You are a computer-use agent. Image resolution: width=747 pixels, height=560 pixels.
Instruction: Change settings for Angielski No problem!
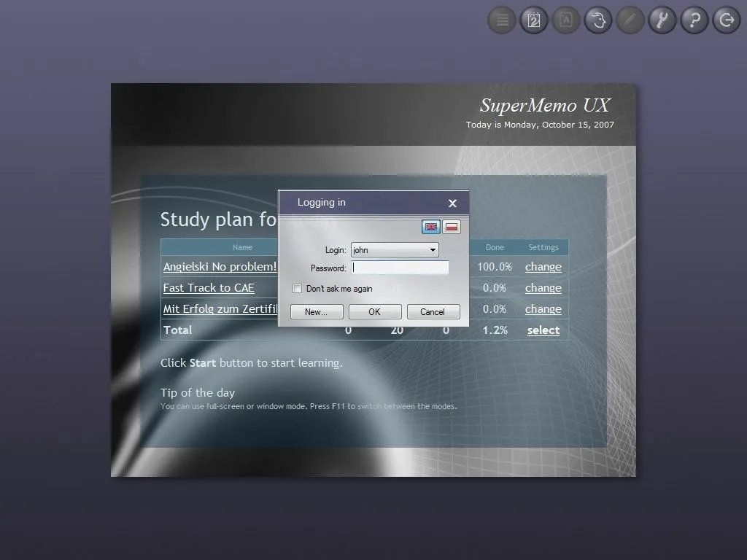543,267
